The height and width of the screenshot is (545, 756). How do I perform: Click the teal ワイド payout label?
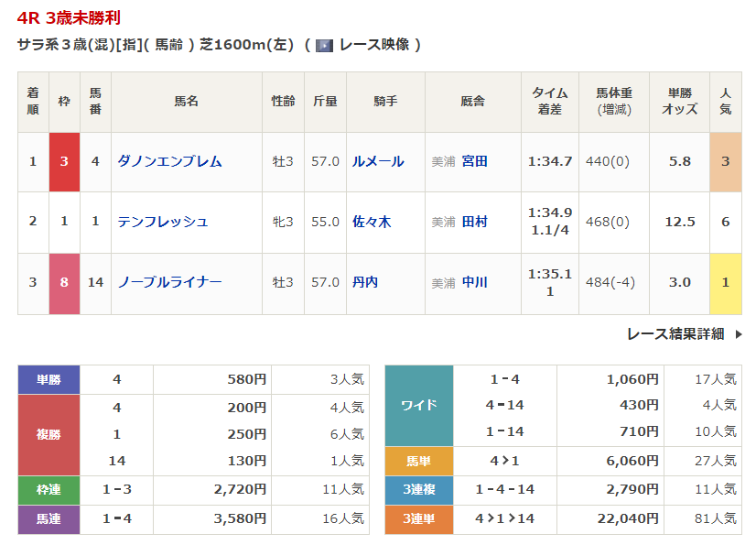[419, 405]
